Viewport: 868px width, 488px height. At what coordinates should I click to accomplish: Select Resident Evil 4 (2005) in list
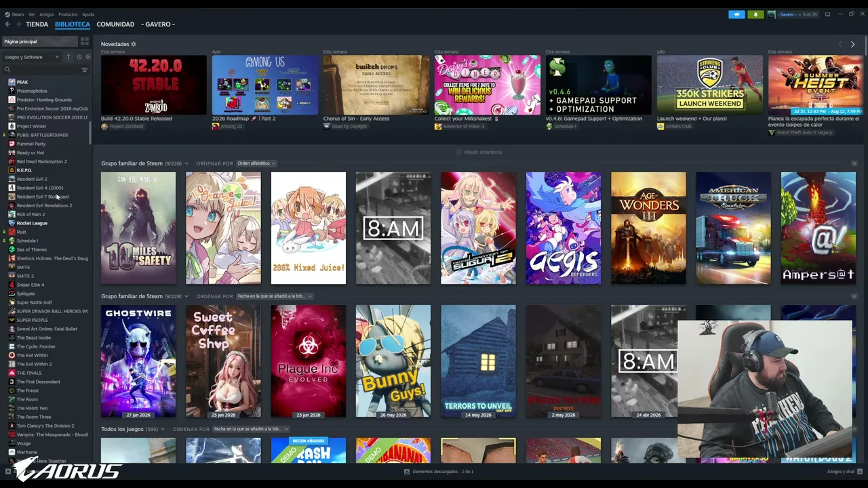pyautogui.click(x=40, y=188)
